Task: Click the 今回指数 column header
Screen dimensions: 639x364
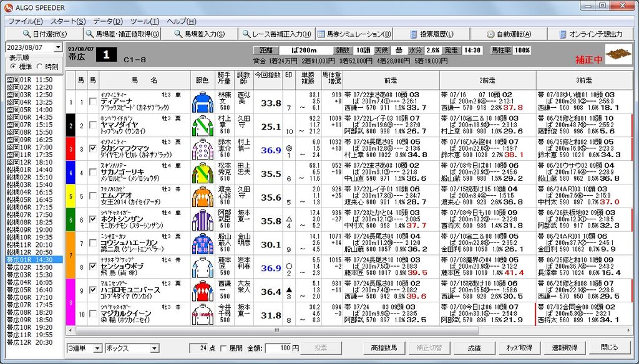Action: pos(268,80)
